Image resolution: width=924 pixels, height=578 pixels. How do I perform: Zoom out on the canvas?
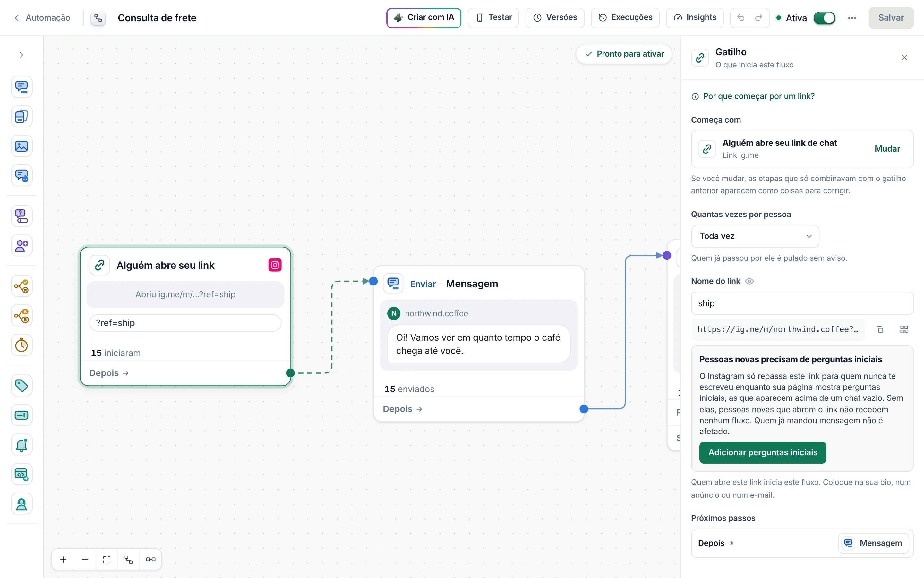85,560
